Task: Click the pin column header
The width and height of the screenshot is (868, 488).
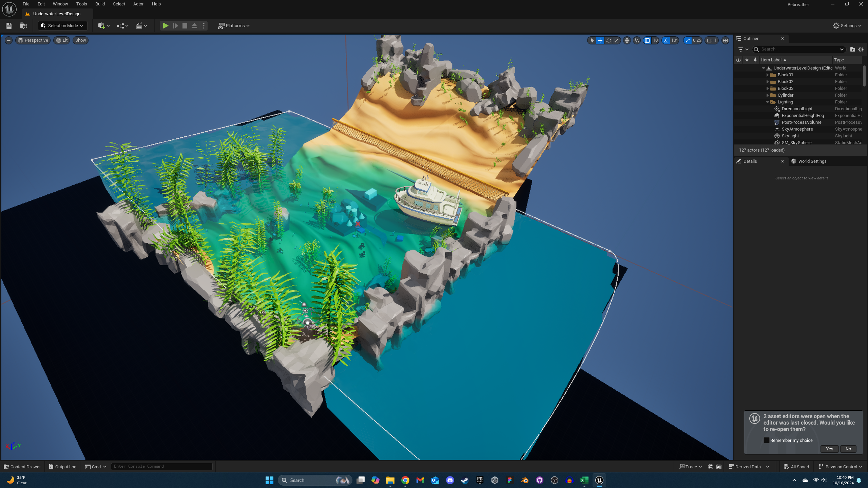Action: (x=755, y=60)
